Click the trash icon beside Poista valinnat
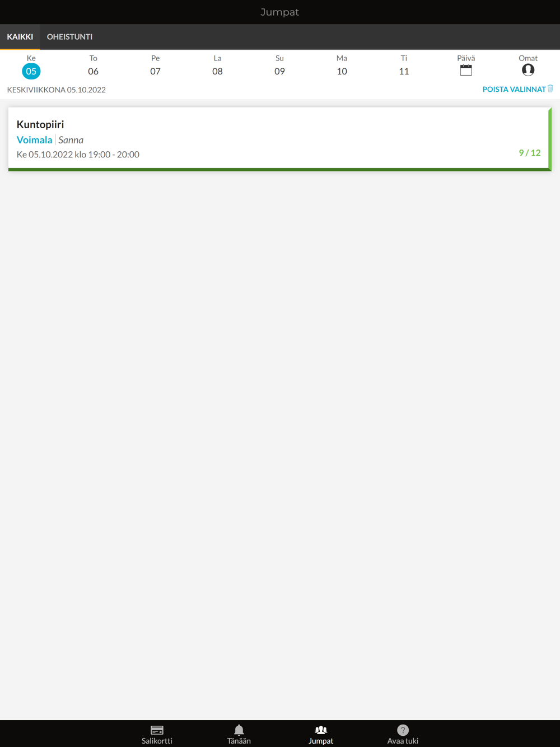This screenshot has height=747, width=560. point(550,88)
